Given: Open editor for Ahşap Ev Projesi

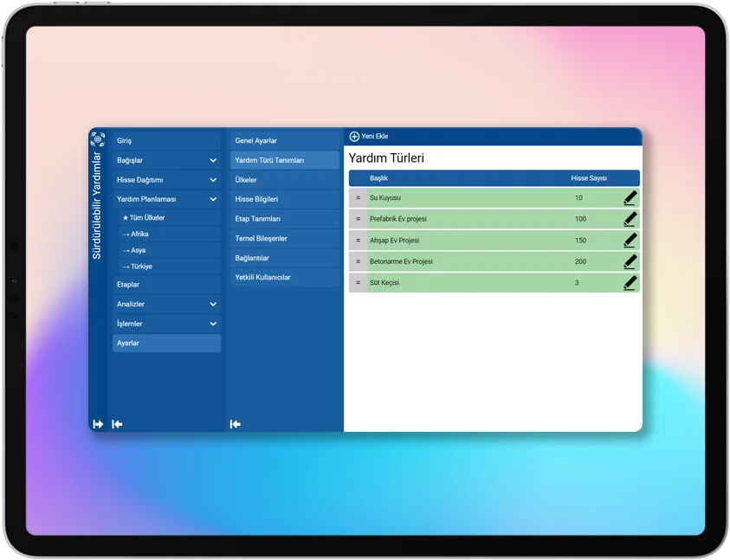Looking at the screenshot, I should (x=630, y=241).
